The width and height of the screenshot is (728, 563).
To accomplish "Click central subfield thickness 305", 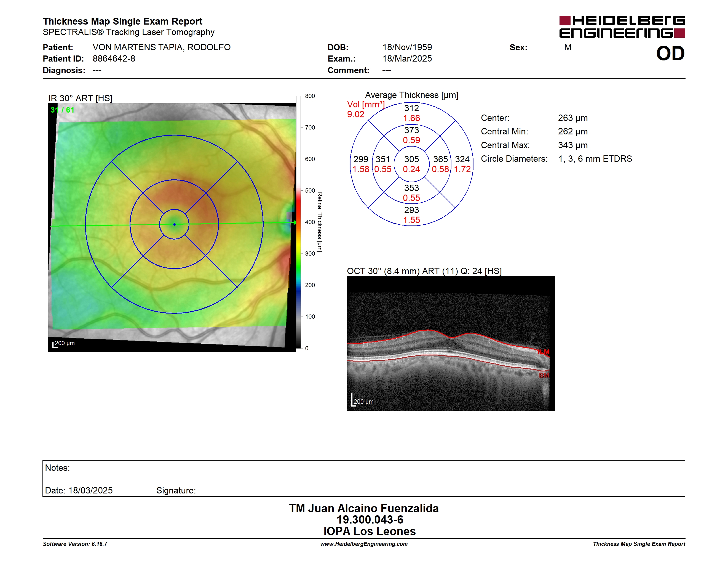I will click(411, 159).
